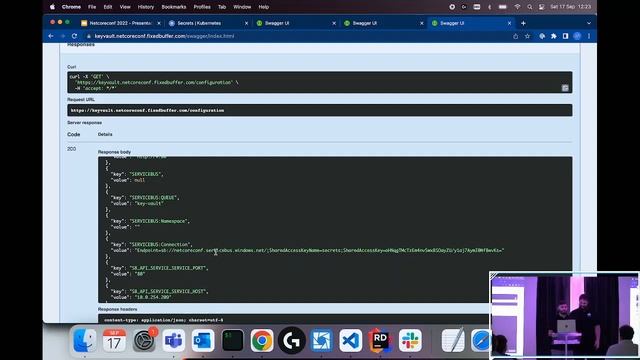Open Slack from the Dock
Image resolution: width=640 pixels, height=360 pixels.
click(x=410, y=340)
